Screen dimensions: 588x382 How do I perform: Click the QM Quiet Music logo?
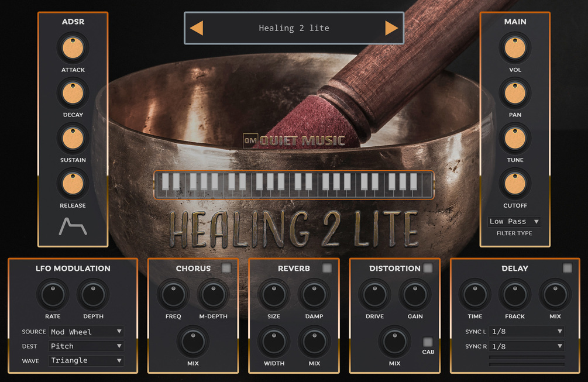[x=294, y=140]
